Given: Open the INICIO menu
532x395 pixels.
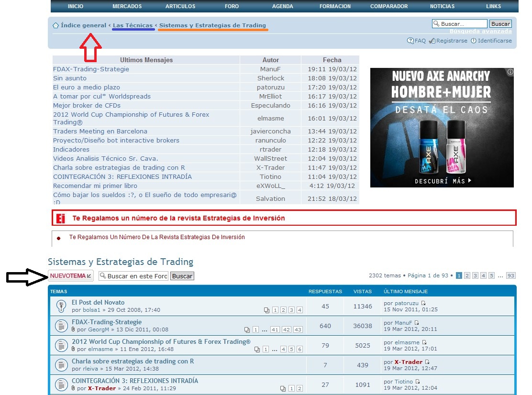Looking at the screenshot, I should (75, 6).
